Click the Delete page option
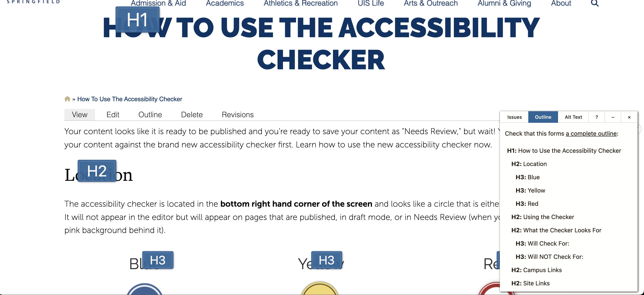This screenshot has width=644, height=295. pyautogui.click(x=192, y=115)
